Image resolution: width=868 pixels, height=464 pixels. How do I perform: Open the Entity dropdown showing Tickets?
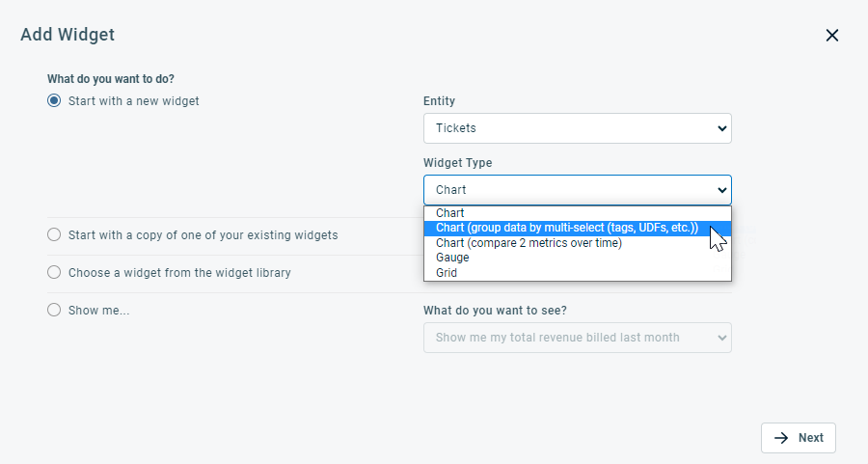coord(577,128)
